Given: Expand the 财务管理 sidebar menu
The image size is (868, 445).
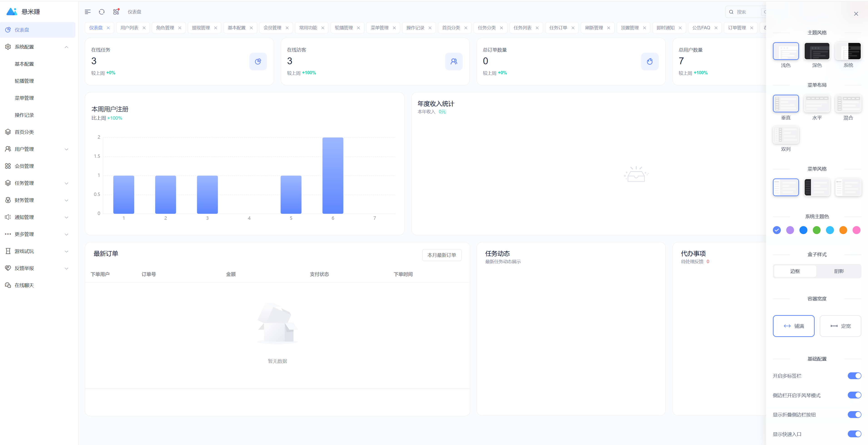Looking at the screenshot, I should [x=37, y=200].
